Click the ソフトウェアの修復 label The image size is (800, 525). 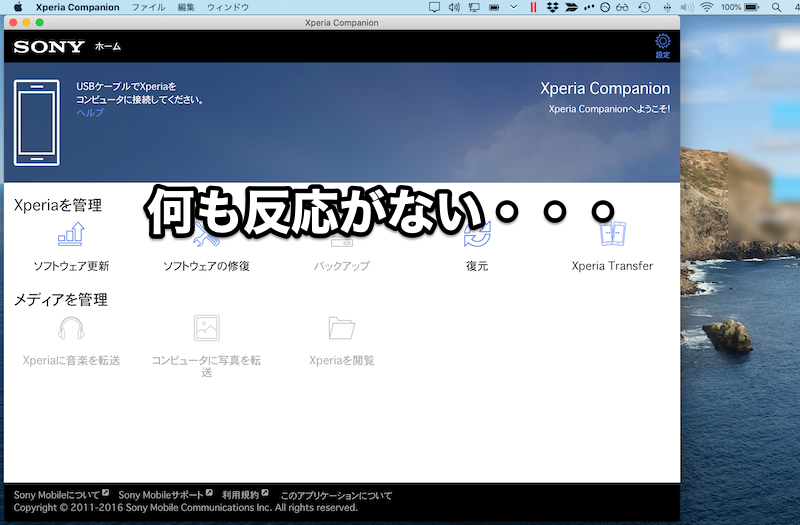point(206,266)
